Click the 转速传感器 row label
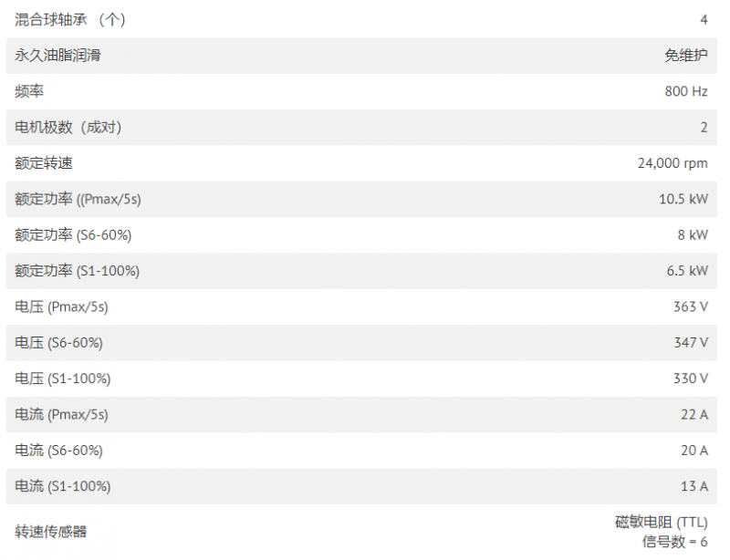 click(x=51, y=532)
